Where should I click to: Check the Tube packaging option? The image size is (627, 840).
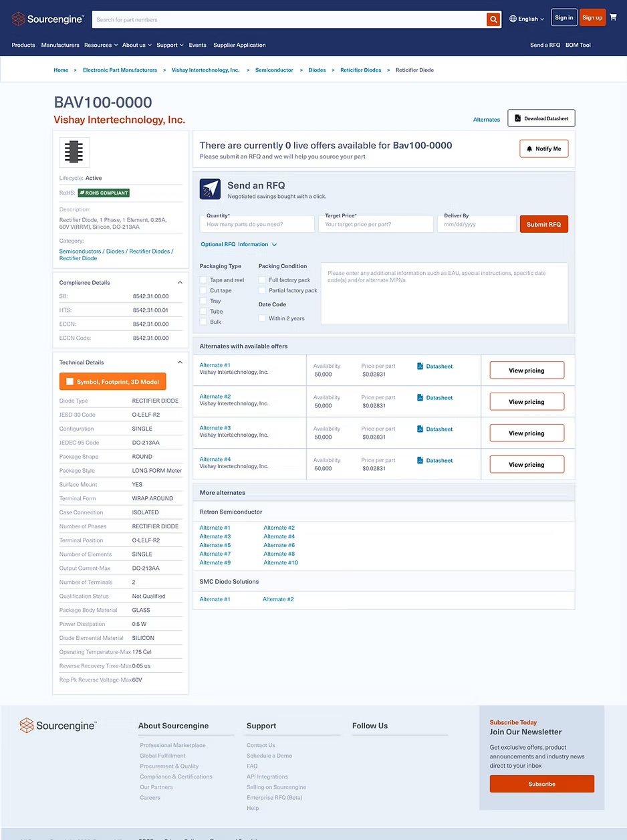point(203,311)
